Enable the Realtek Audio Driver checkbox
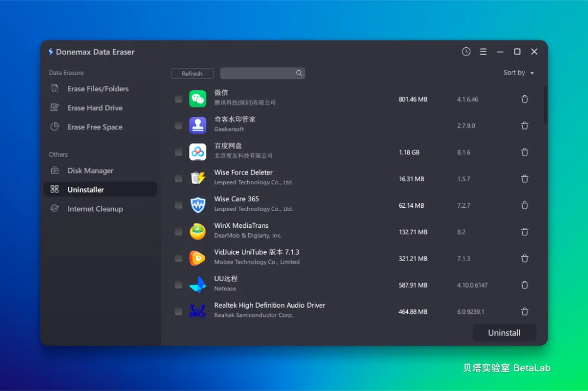The image size is (588, 391). 179,312
